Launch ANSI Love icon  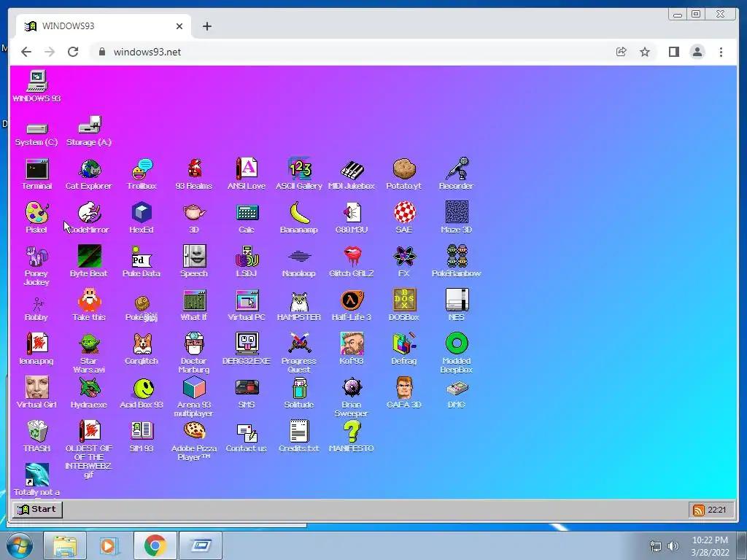coord(247,174)
